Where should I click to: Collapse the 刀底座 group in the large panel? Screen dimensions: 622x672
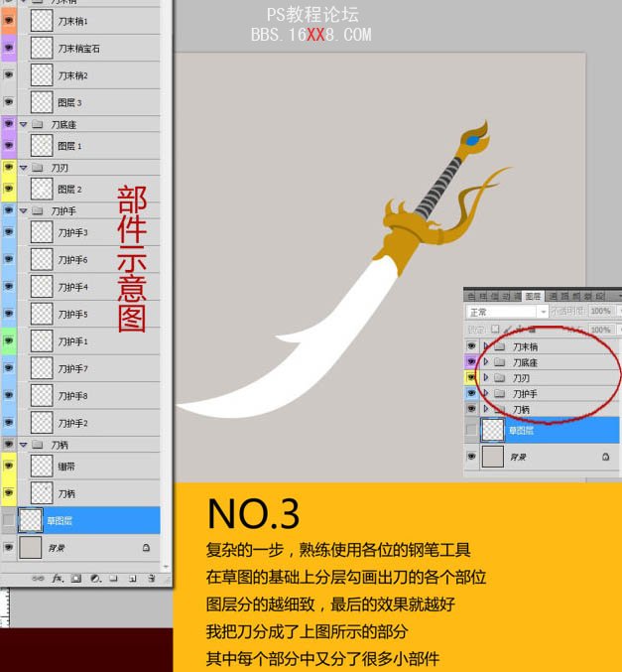click(x=24, y=125)
